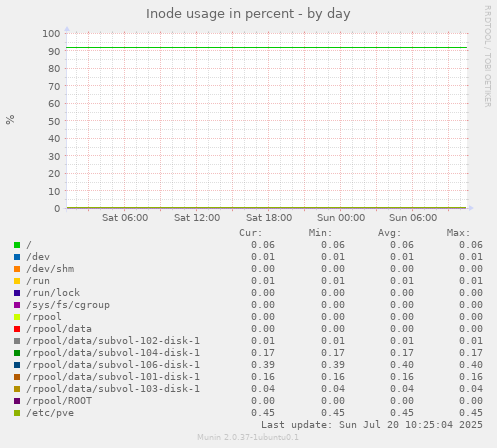
Task: Click the '/rpool/data' legend label
Action: coord(59,329)
